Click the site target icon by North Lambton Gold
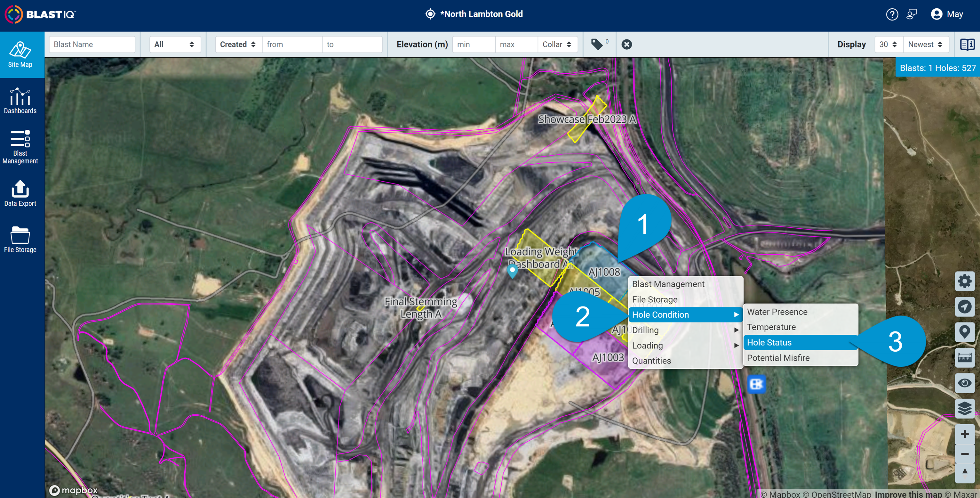The height and width of the screenshot is (498, 980). 430,14
